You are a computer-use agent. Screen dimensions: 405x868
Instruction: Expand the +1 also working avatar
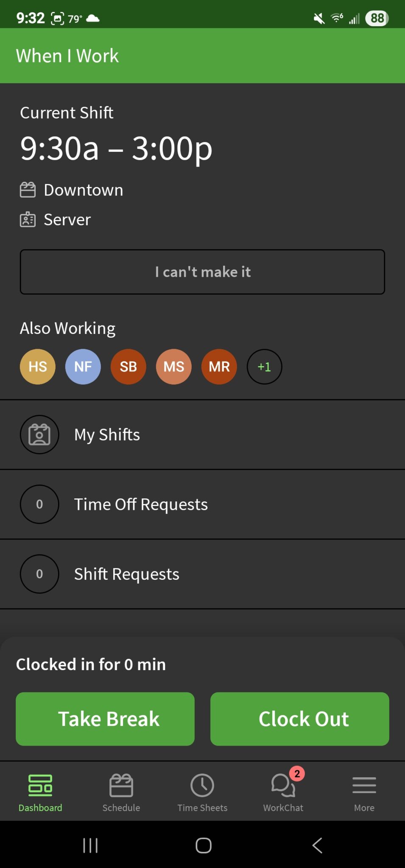click(x=264, y=367)
